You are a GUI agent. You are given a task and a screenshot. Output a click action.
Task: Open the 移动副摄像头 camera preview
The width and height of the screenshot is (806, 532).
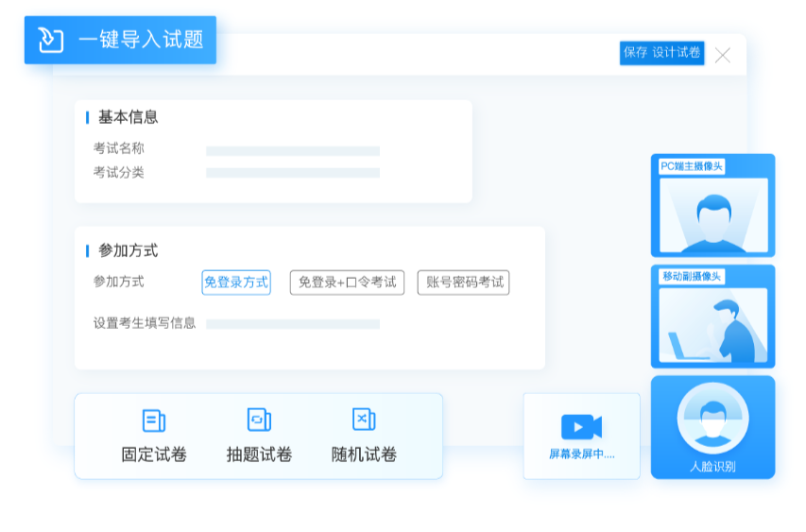712,324
